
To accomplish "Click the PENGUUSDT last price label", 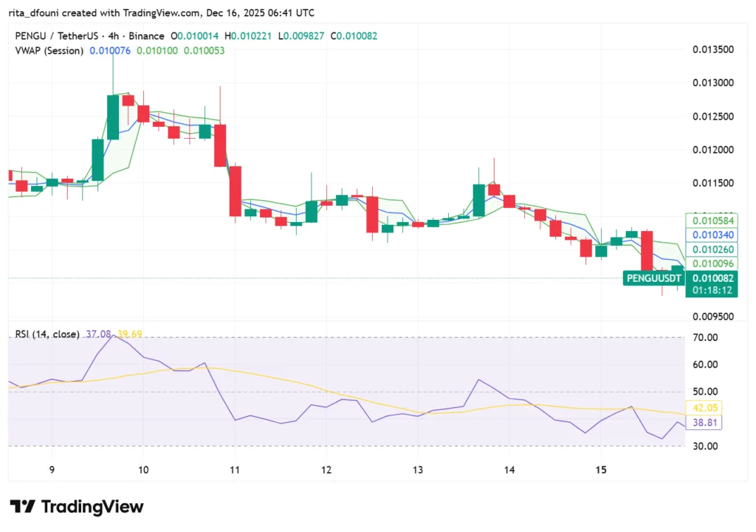I will pyautogui.click(x=653, y=279).
